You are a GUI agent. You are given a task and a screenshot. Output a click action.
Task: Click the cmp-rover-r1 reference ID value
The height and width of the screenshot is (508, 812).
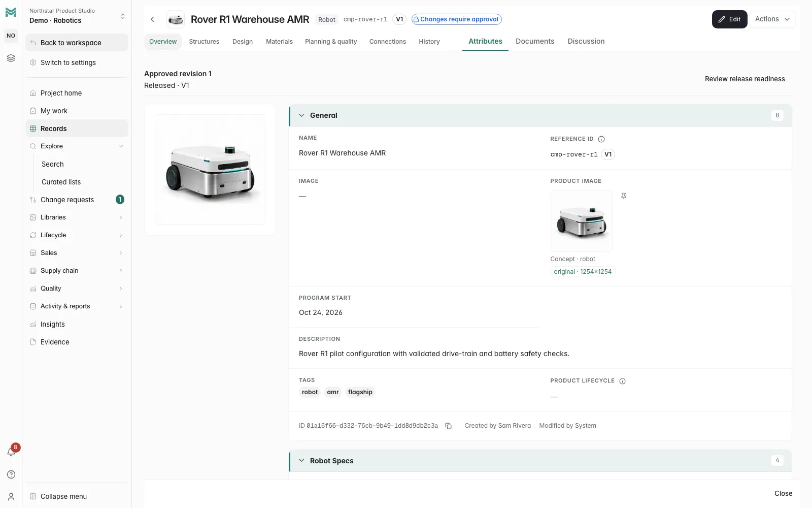click(574, 154)
